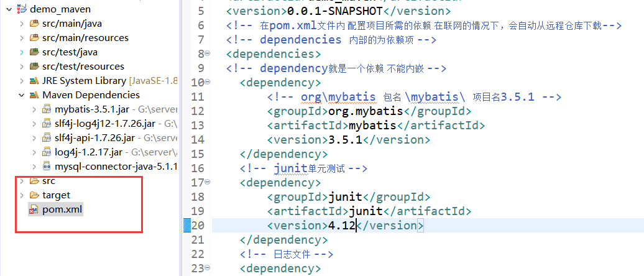Click the org.mybatis groupId value

click(x=365, y=111)
